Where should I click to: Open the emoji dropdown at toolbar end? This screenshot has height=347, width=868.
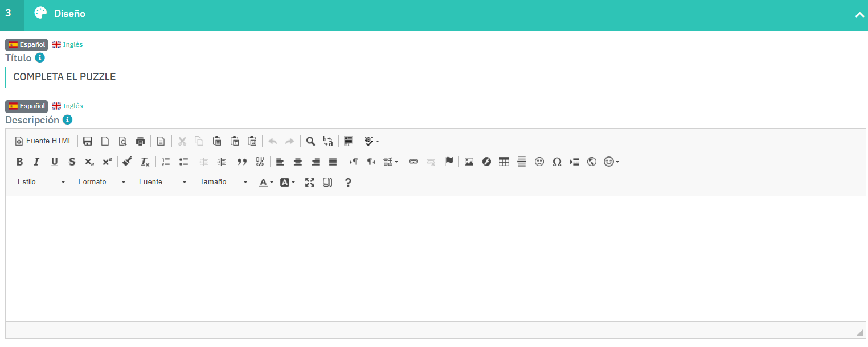611,162
